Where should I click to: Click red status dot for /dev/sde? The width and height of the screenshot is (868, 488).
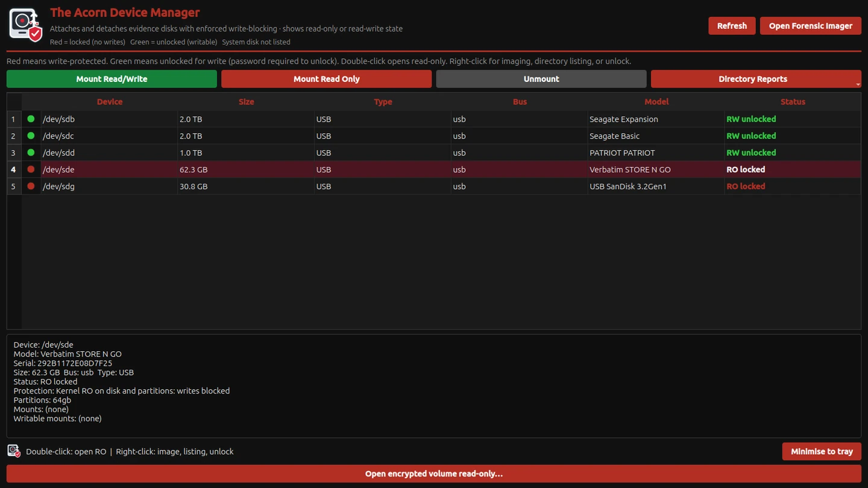[31, 169]
